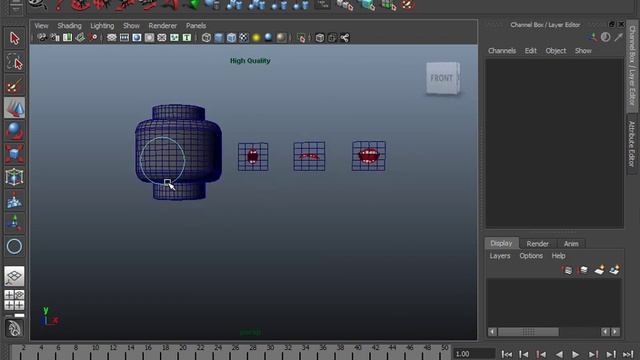
Task: Click the X-ray joints icon
Action: pyautogui.click(x=345, y=38)
